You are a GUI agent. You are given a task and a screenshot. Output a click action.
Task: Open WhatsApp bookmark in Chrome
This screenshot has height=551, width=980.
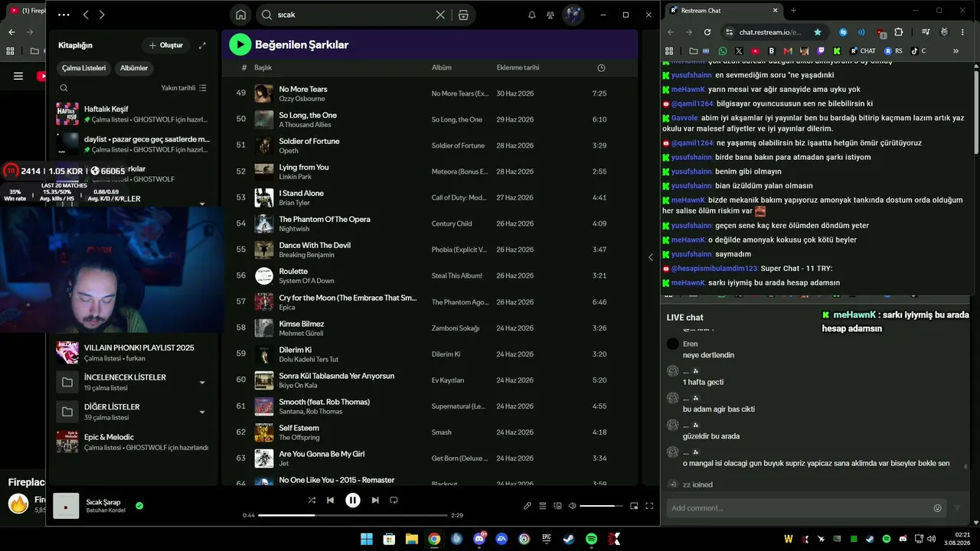pos(723,51)
